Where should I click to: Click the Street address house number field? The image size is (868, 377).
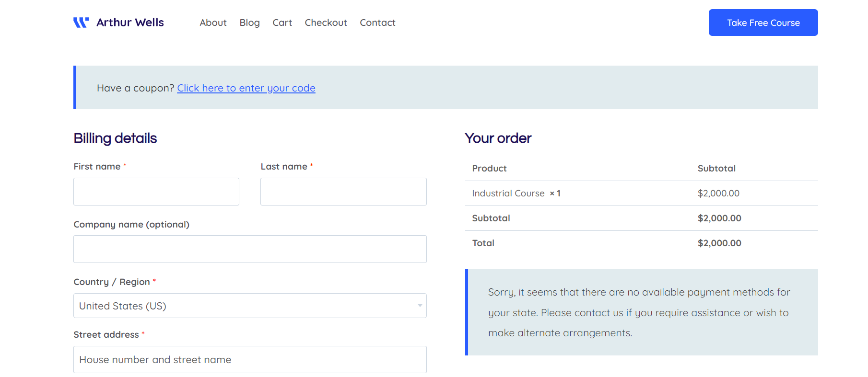(x=250, y=359)
